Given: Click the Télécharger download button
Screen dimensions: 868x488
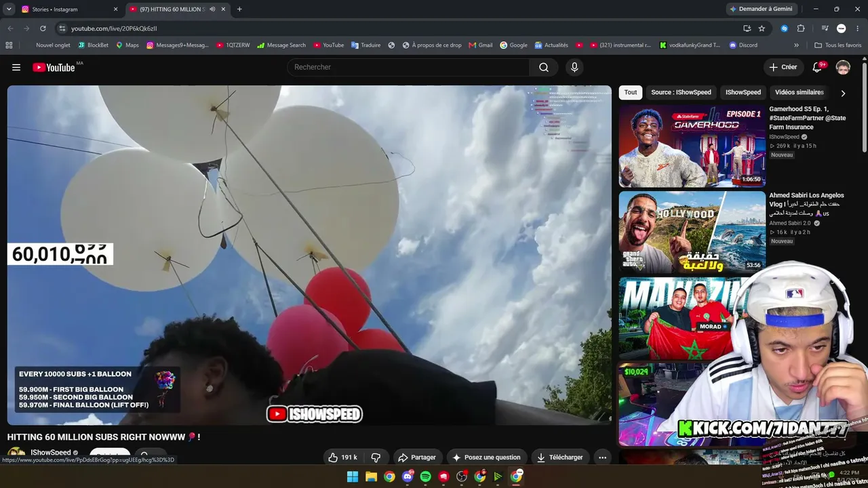Looking at the screenshot, I should tap(560, 457).
